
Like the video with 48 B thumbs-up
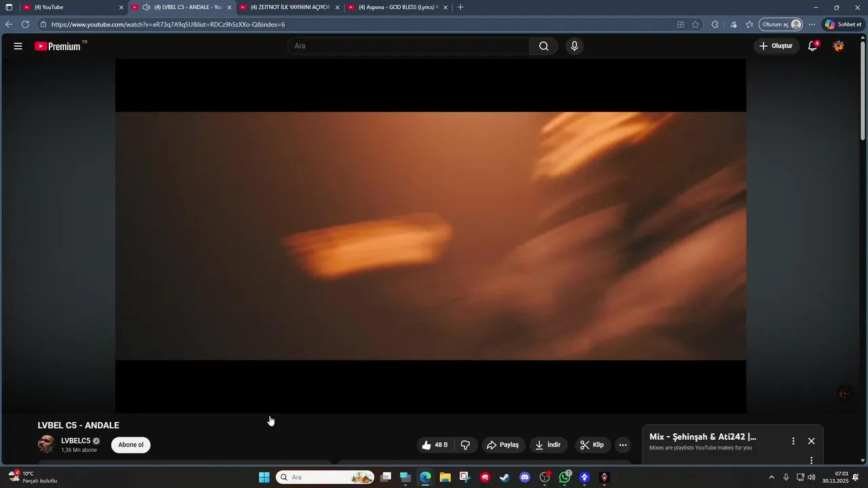click(435, 445)
